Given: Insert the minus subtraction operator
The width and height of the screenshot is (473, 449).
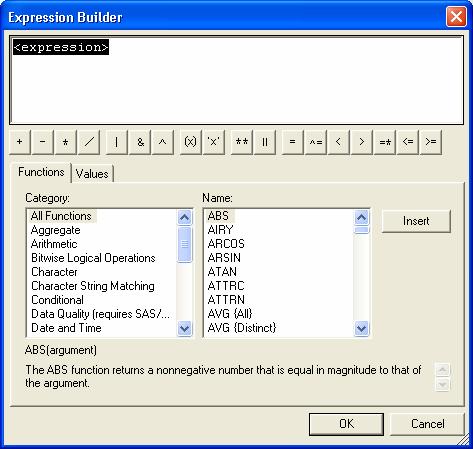Looking at the screenshot, I should [x=43, y=142].
